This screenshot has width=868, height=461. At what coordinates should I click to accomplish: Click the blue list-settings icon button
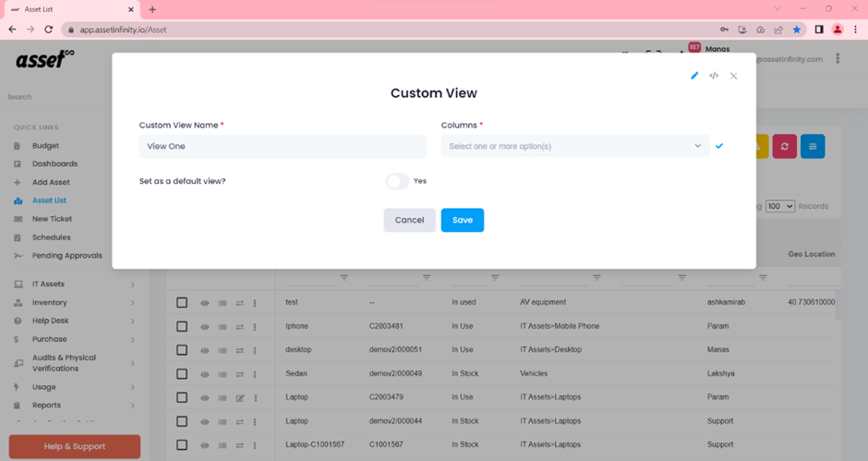(813, 147)
